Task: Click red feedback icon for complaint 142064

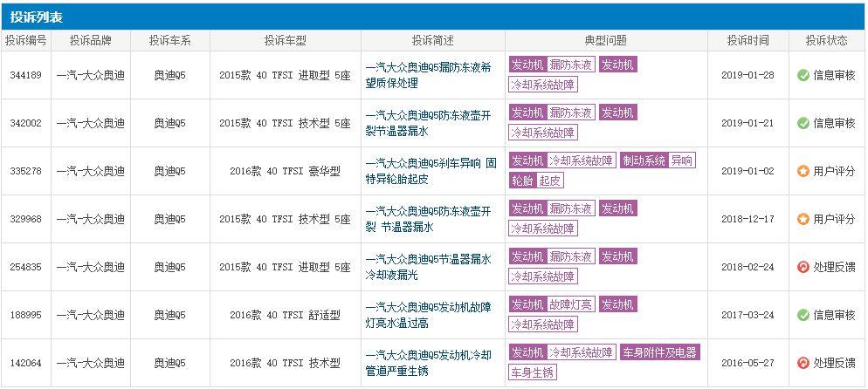Action: (803, 363)
